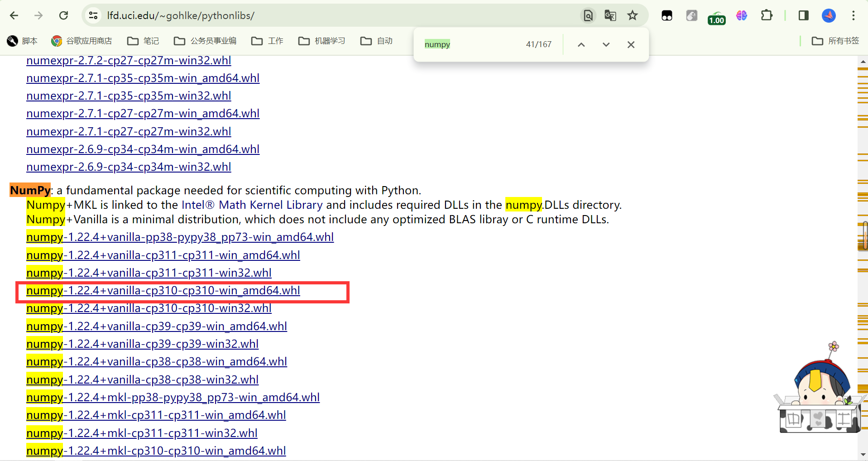Screen dimensions: 868x461
Task: Open the Chrome three-dot menu
Action: coord(854,16)
